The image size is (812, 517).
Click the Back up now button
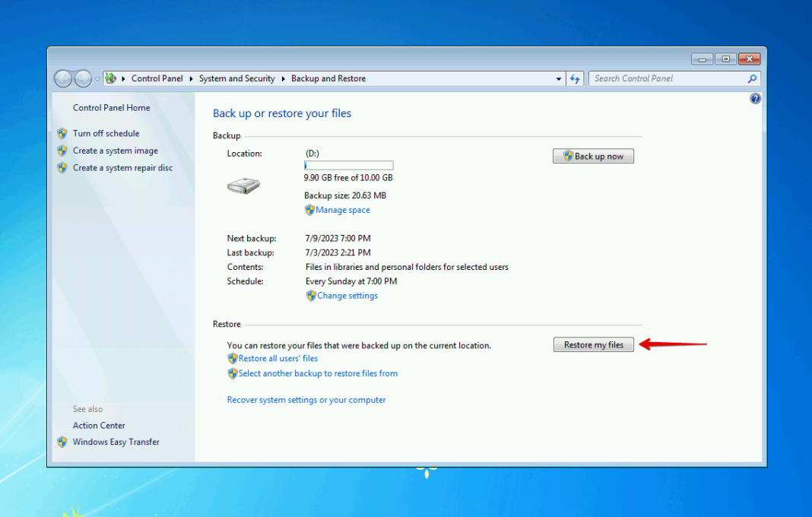pyautogui.click(x=593, y=156)
